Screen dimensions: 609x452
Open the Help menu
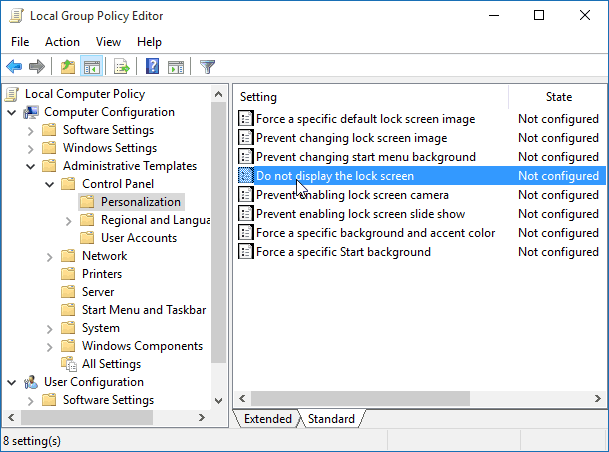click(x=149, y=42)
